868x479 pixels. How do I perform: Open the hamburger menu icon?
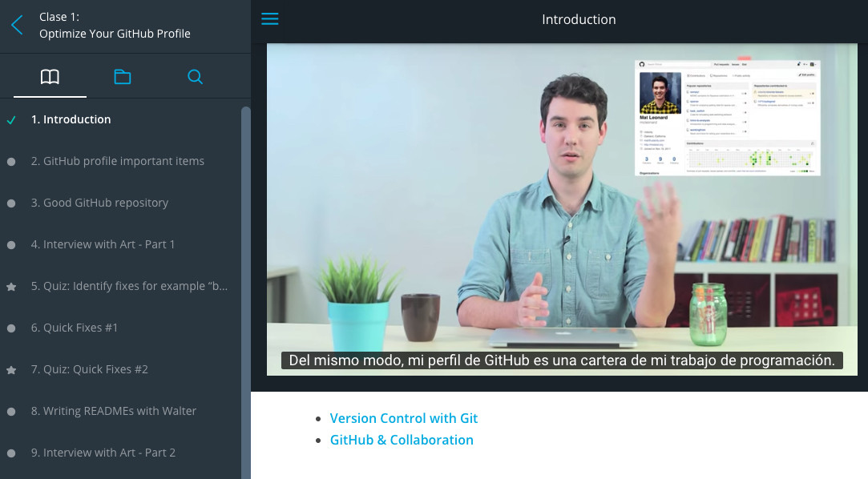coord(270,19)
